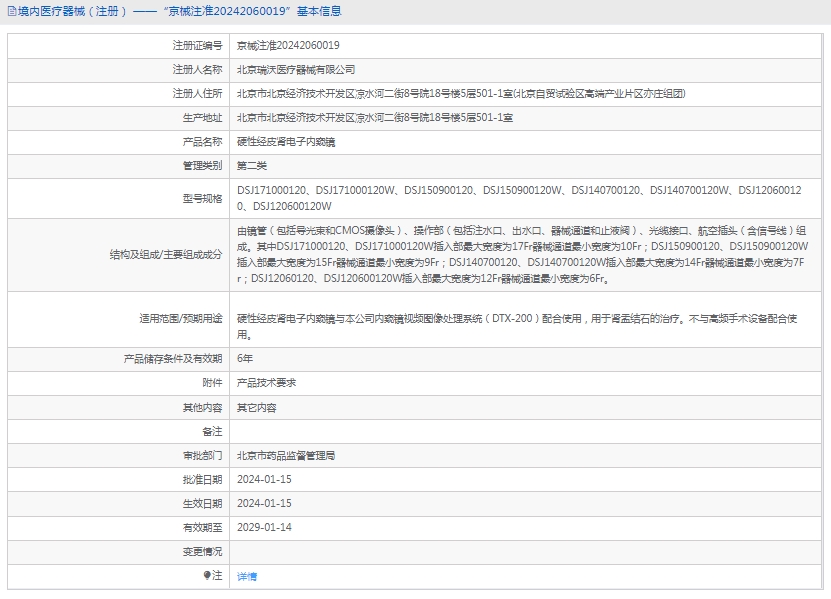Click the 结构及组成 description paragraph

click(x=520, y=254)
